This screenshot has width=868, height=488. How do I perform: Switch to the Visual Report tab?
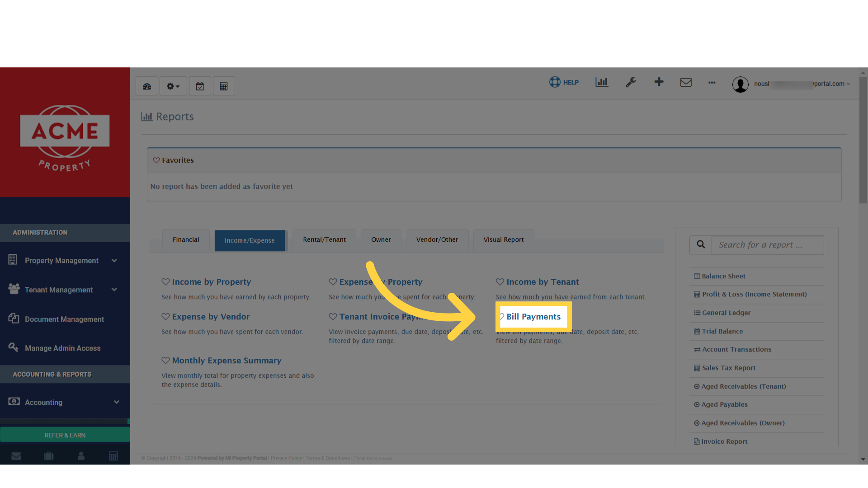pos(504,240)
